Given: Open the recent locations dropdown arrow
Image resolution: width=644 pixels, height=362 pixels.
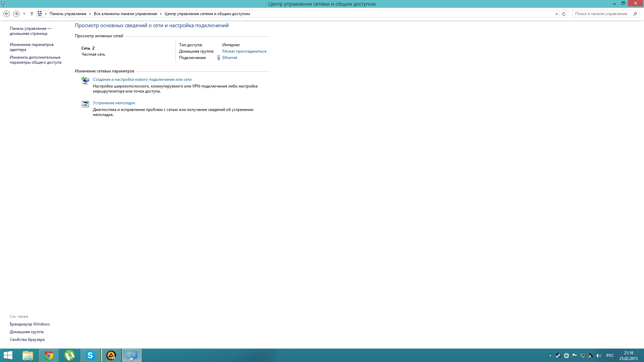Looking at the screenshot, I should pyautogui.click(x=24, y=14).
